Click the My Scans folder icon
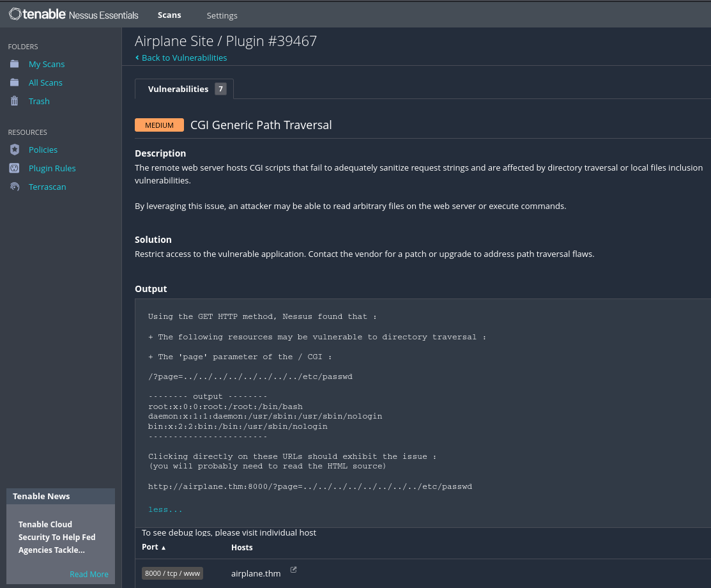Viewport: 711px width, 588px height. tap(15, 64)
